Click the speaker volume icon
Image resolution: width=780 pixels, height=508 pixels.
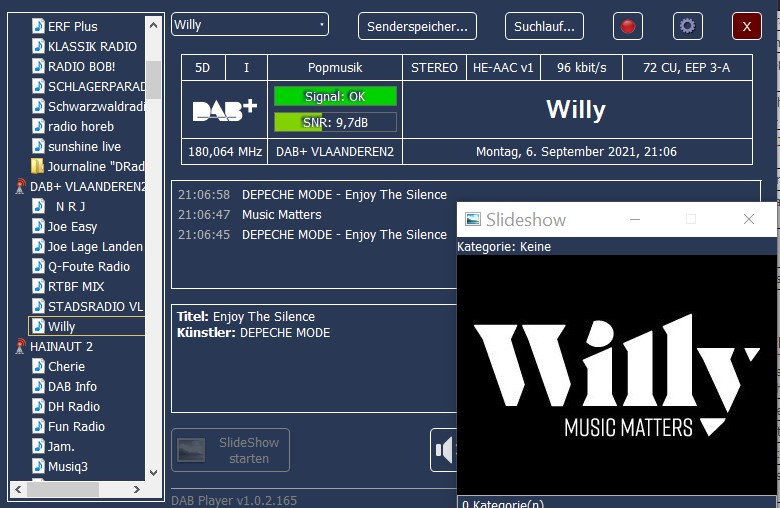[444, 450]
